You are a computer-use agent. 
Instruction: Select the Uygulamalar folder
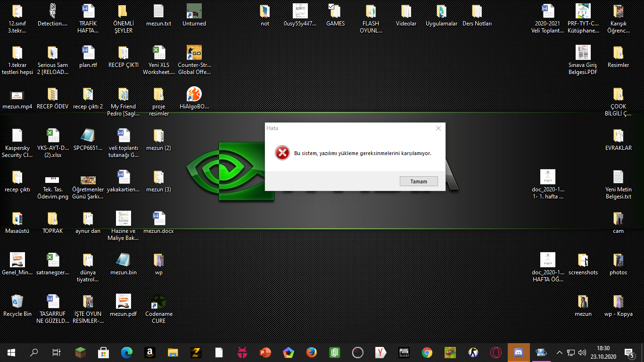pyautogui.click(x=442, y=15)
